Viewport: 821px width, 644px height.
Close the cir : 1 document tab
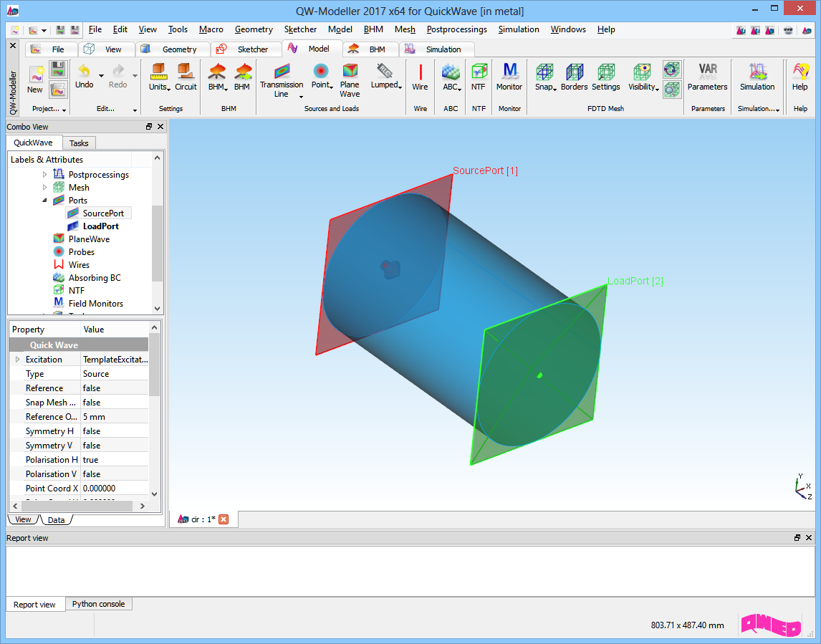coord(224,519)
